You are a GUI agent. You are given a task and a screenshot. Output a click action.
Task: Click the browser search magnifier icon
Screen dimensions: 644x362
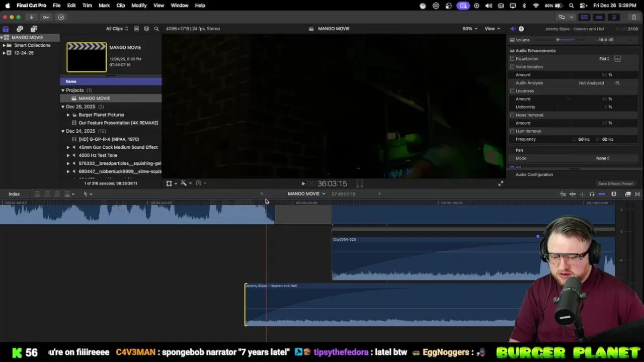pos(156,29)
